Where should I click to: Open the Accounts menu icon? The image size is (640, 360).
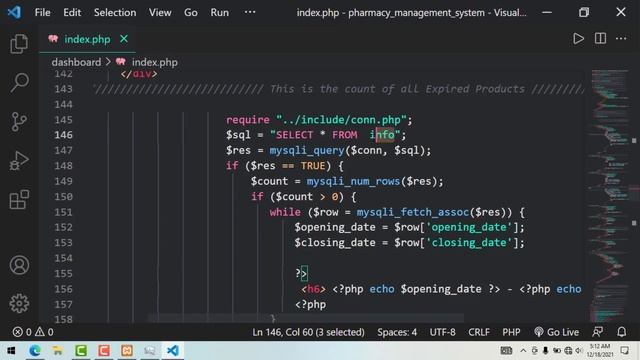[19, 265]
